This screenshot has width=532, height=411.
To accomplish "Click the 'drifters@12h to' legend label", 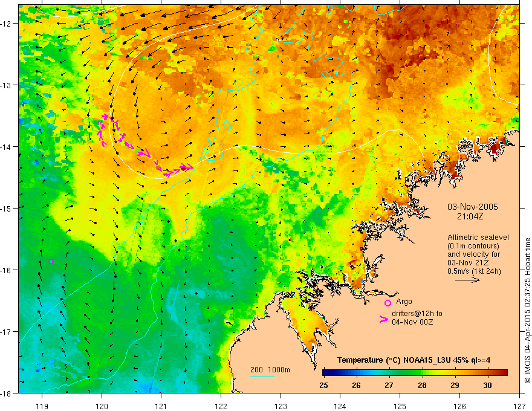I will [417, 314].
